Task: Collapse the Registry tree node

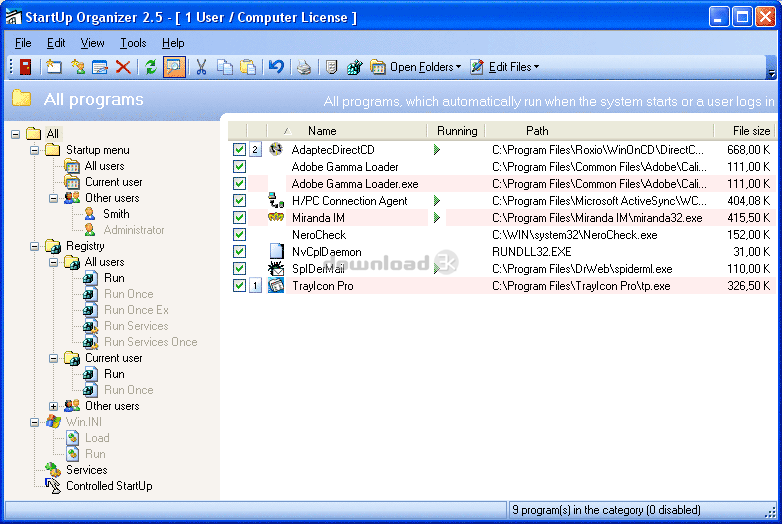Action: (x=34, y=246)
